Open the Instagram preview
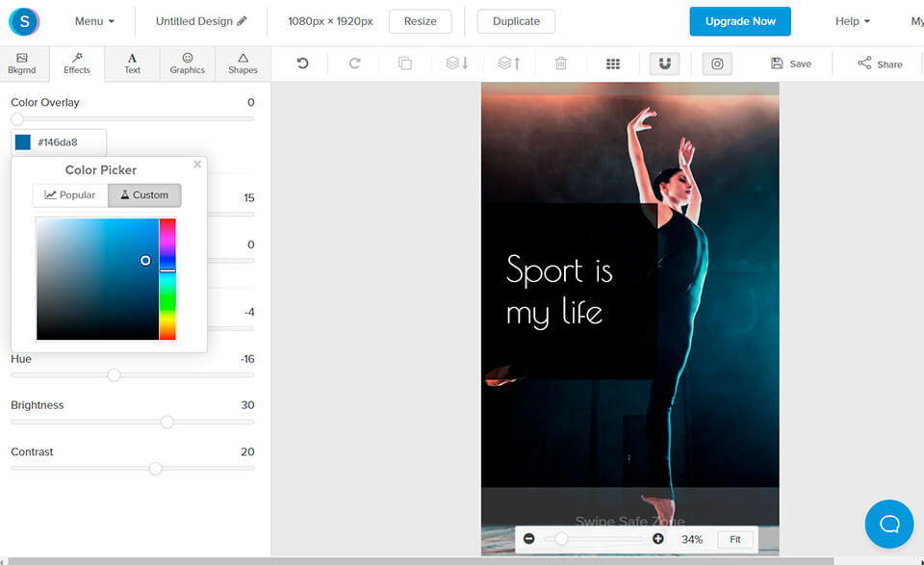This screenshot has height=565, width=924. coord(717,64)
